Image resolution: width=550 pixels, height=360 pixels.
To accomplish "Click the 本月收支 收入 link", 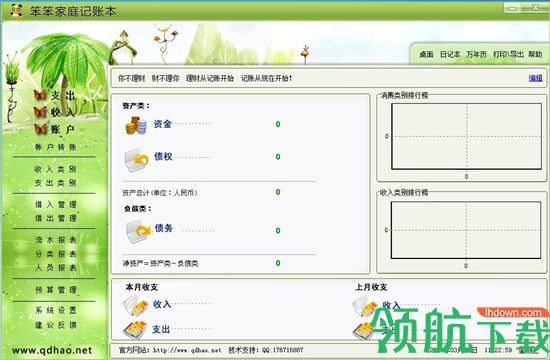I will (162, 304).
